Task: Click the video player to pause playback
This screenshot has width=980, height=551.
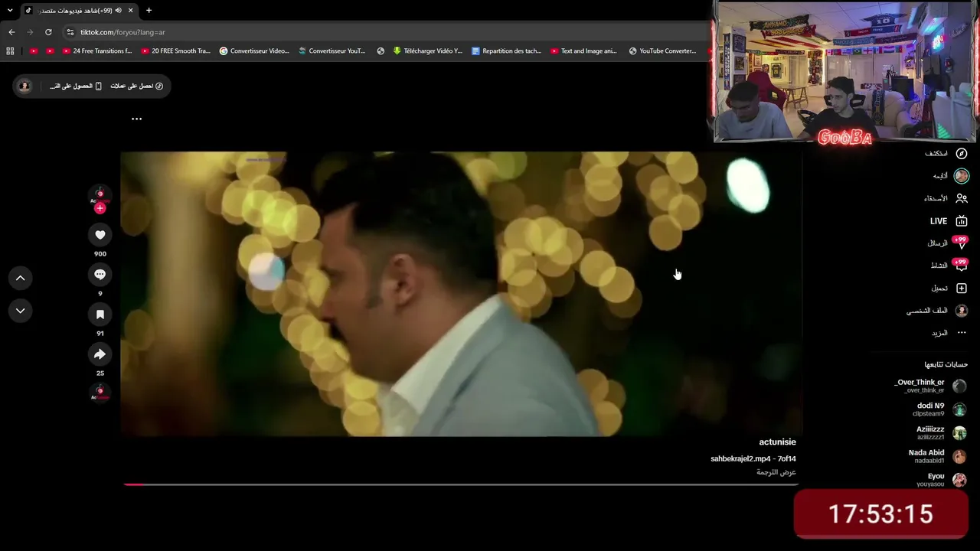Action: click(461, 294)
